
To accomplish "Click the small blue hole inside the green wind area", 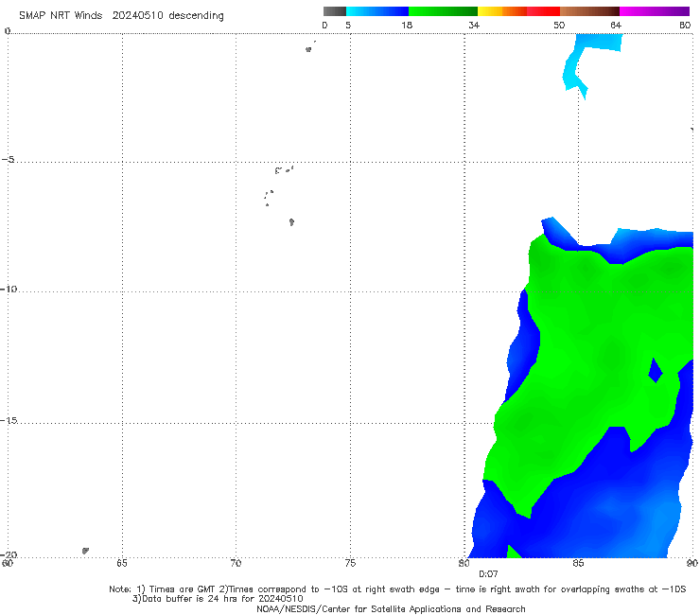I will (656, 370).
